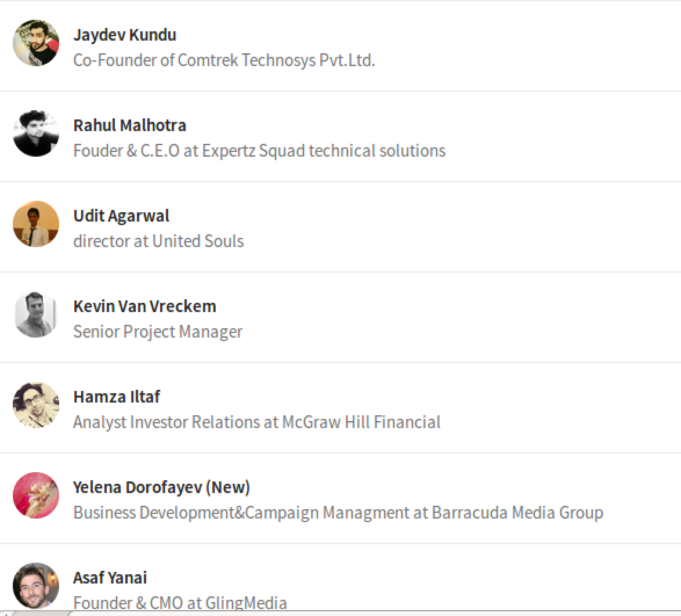This screenshot has height=616, width=681.
Task: Open the Rahul Malhotra name link
Action: point(129,125)
